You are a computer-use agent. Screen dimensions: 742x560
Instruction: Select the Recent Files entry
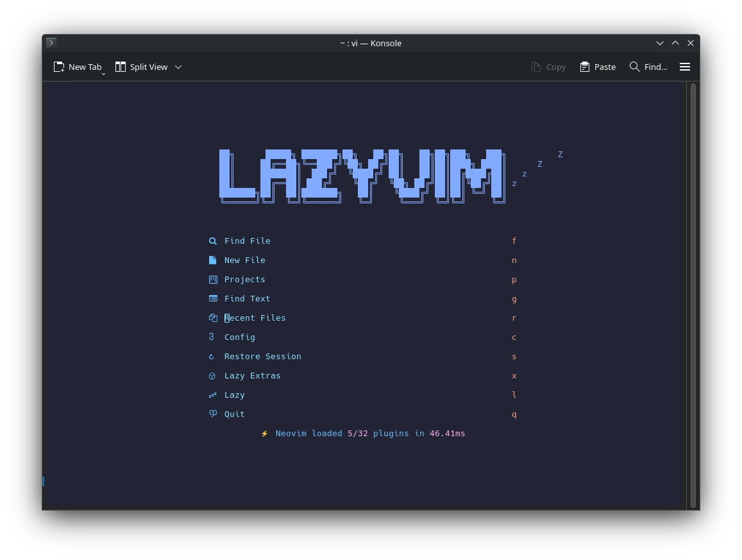click(x=363, y=318)
